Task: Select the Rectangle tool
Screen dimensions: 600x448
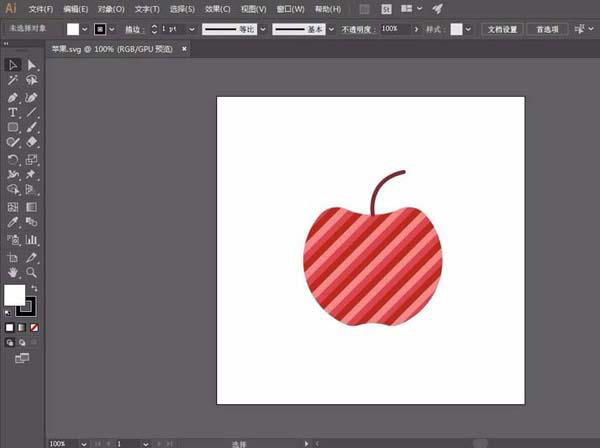Action: pos(13,127)
